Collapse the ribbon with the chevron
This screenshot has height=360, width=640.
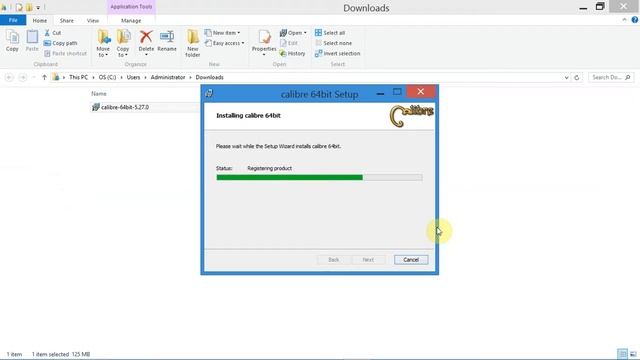pyautogui.click(x=624, y=20)
